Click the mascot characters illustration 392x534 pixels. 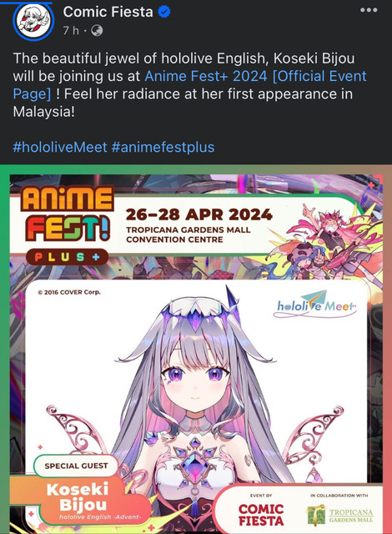coord(324,240)
